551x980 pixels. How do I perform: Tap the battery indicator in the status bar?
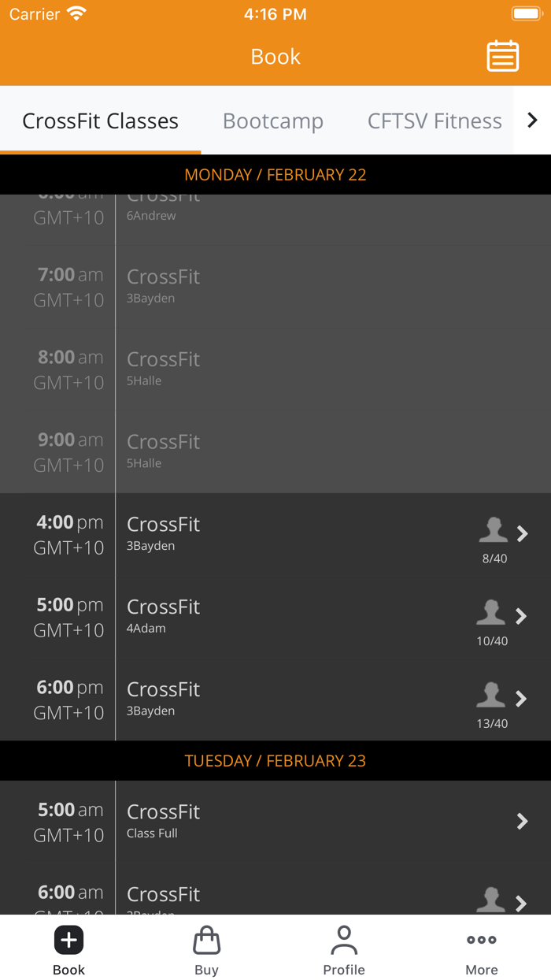coord(526,13)
